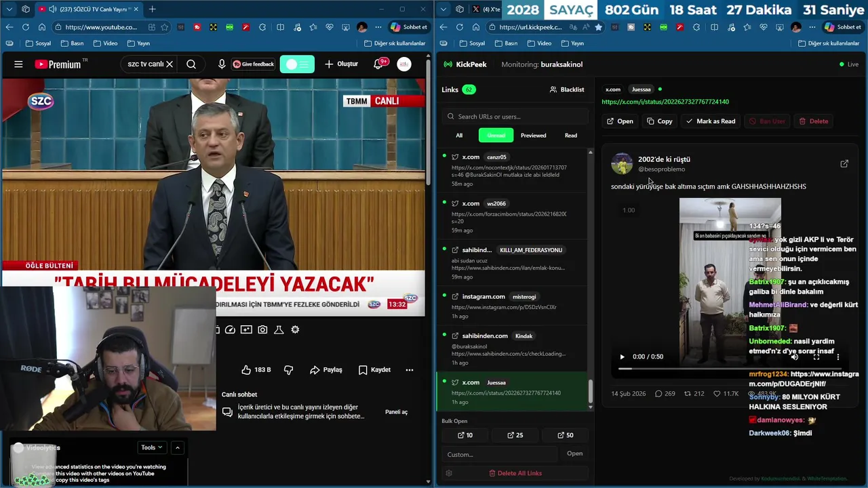The height and width of the screenshot is (488, 868).
Task: Open green x.com status URL link
Action: pos(665,102)
